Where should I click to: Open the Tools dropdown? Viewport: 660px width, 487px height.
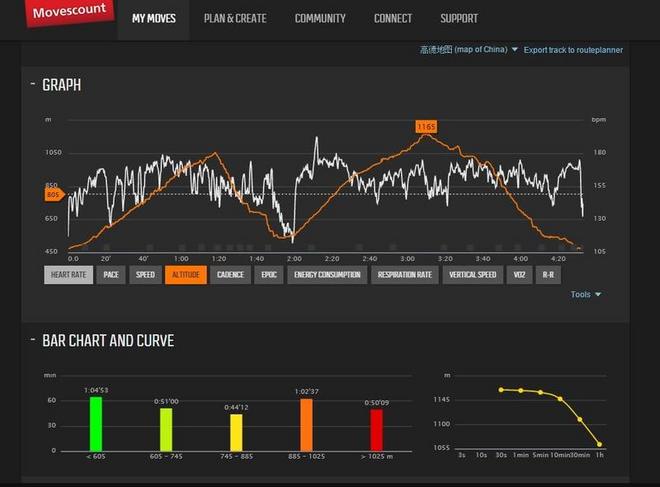586,294
